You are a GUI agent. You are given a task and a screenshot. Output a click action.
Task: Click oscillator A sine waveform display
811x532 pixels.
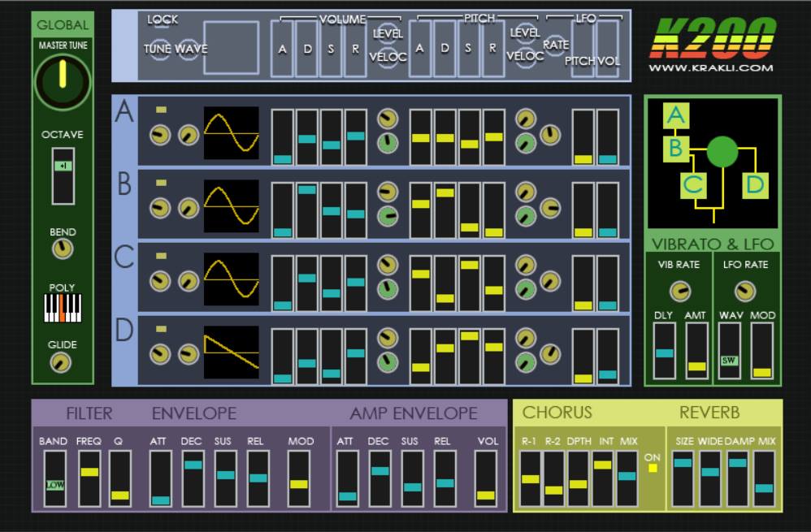pyautogui.click(x=232, y=133)
